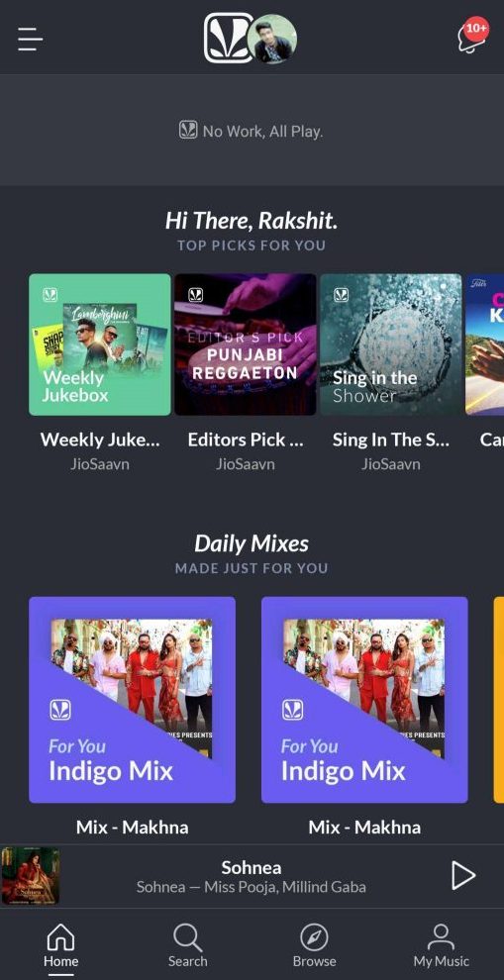Play the Sohnea track
This screenshot has height=980, width=504.
[x=463, y=875]
